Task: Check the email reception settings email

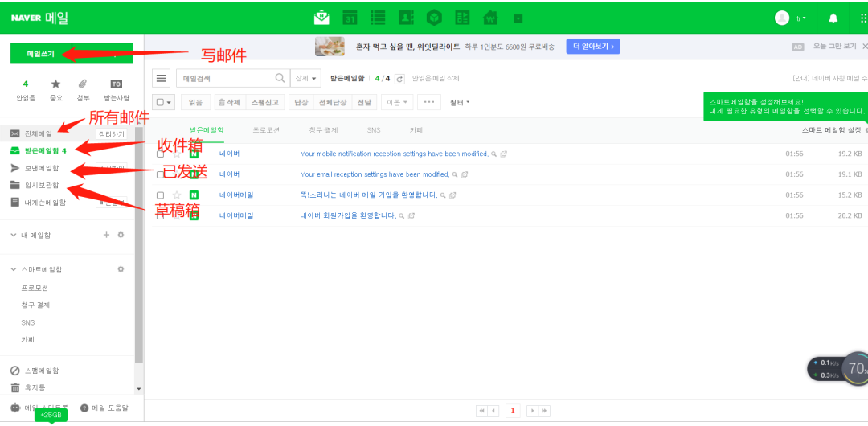Action: (x=160, y=174)
